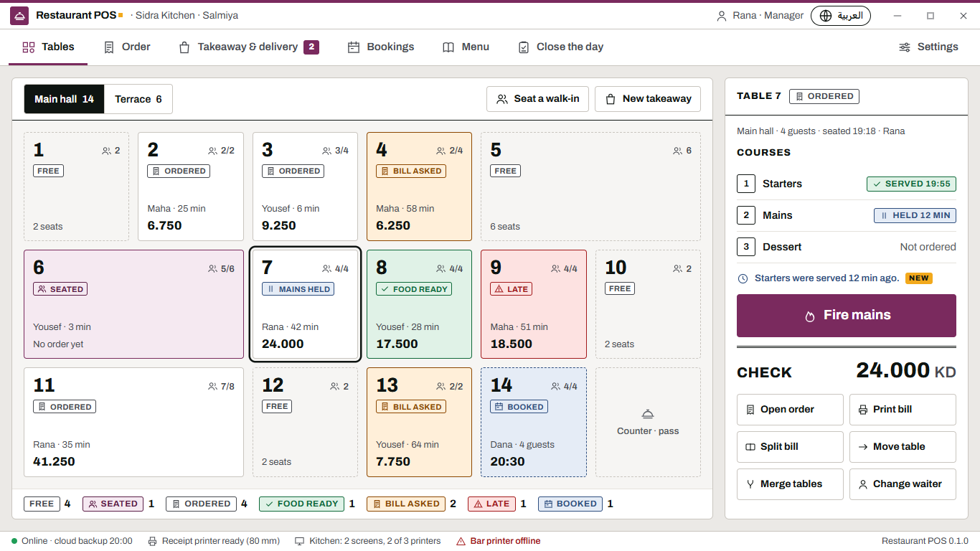Image resolution: width=980 pixels, height=551 pixels.
Task: Filter tables by LATE legend chip
Action: [491, 504]
